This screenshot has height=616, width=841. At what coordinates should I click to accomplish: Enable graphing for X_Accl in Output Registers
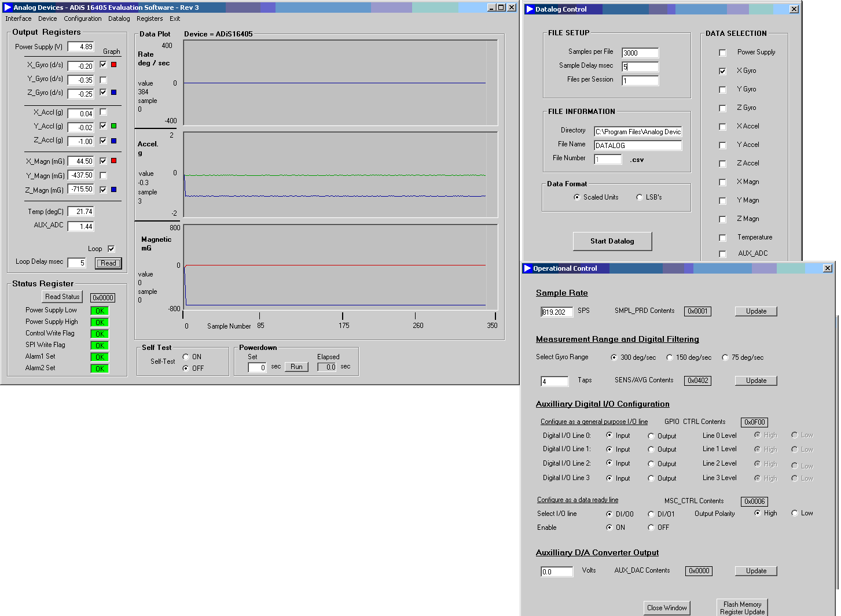click(103, 112)
